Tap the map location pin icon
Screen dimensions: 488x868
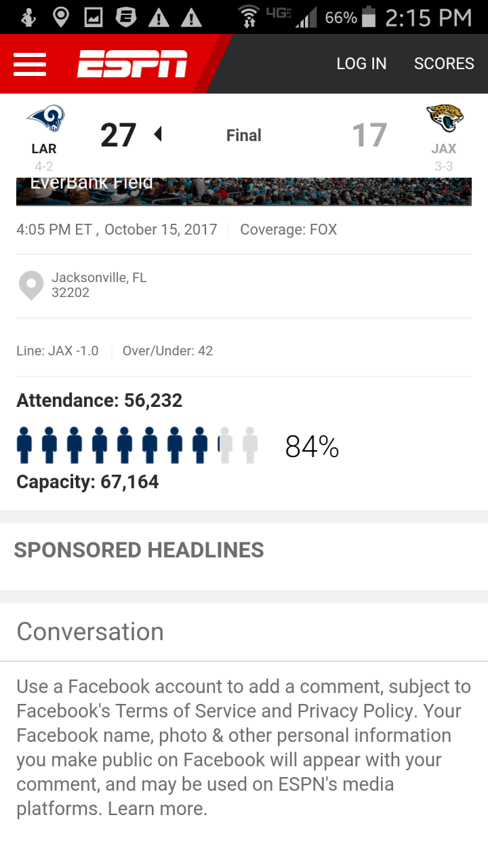click(x=31, y=285)
